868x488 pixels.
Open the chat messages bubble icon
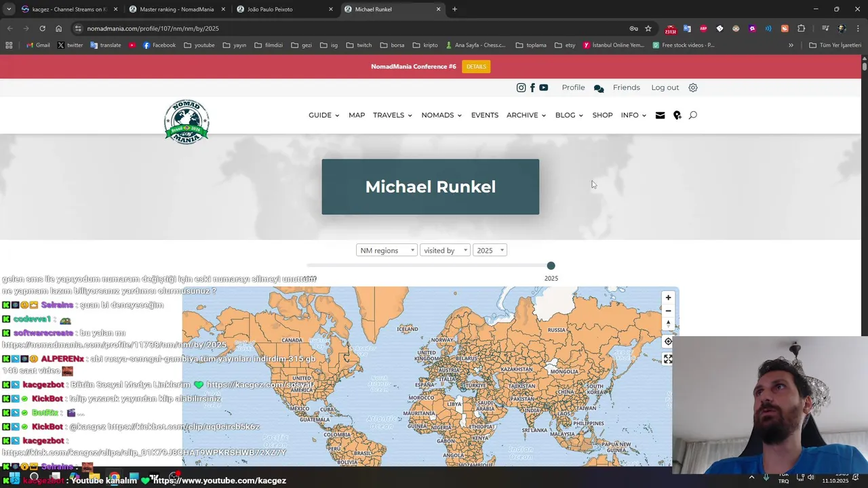pyautogui.click(x=599, y=88)
